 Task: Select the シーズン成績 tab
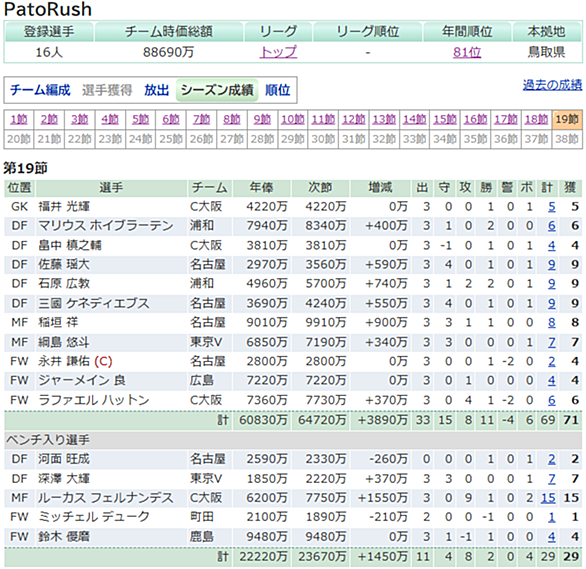[x=217, y=90]
